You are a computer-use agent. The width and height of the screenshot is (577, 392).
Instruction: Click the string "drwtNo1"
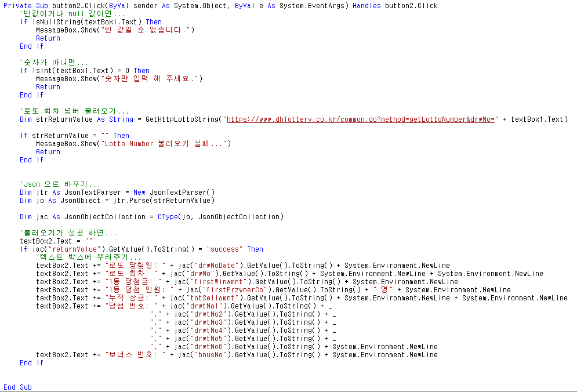206,306
